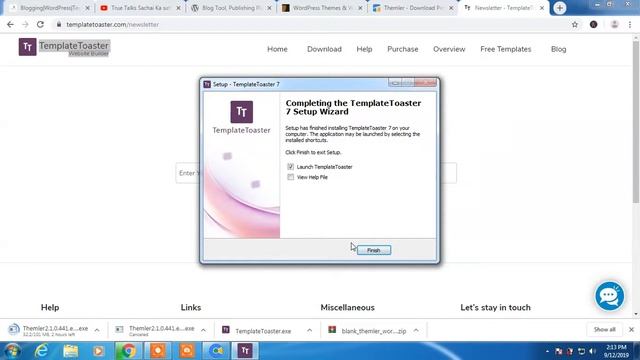Open first orange app on taskbar

pyautogui.click(x=158, y=351)
